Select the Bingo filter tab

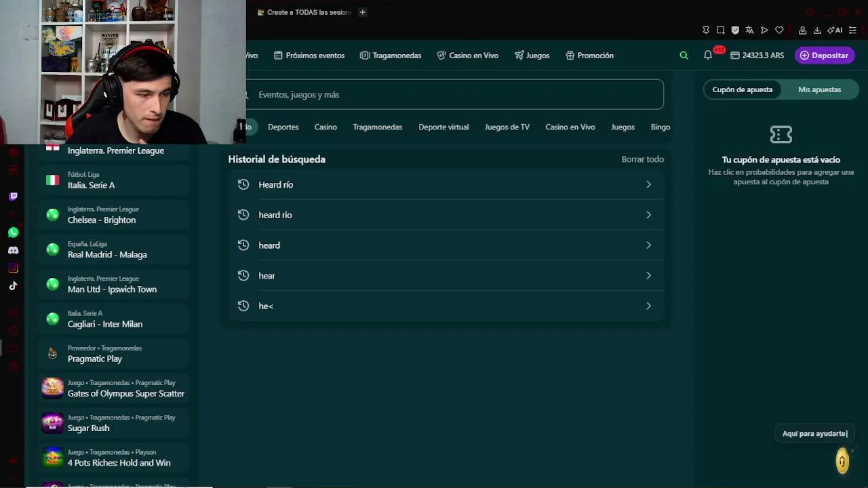click(660, 127)
